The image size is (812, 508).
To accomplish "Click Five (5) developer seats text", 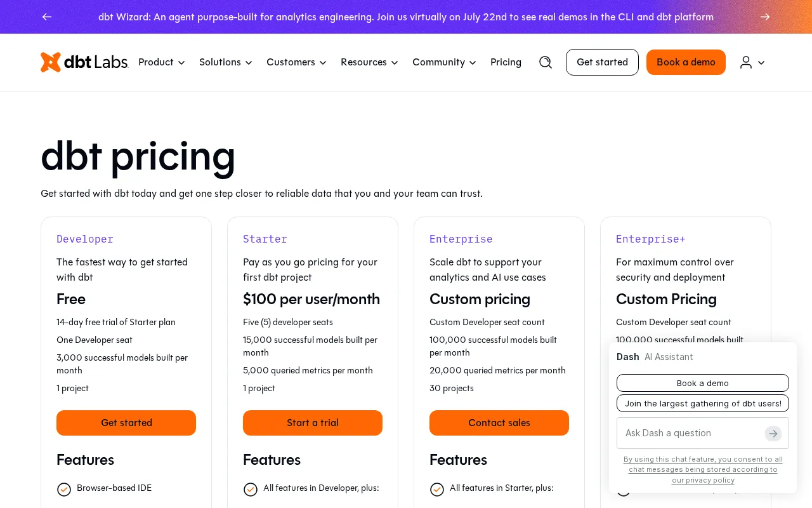I will click(x=288, y=323).
